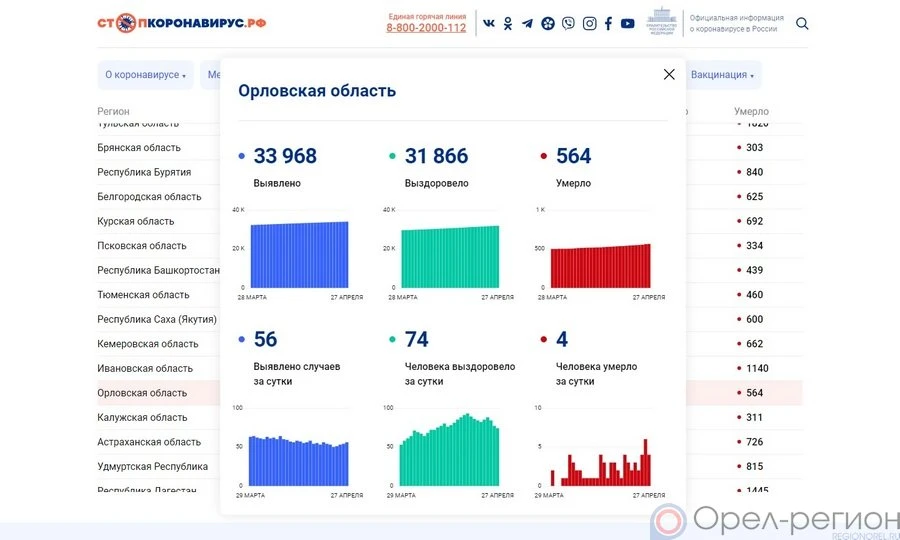
Task: Open the VK social media icon
Action: [x=488, y=23]
